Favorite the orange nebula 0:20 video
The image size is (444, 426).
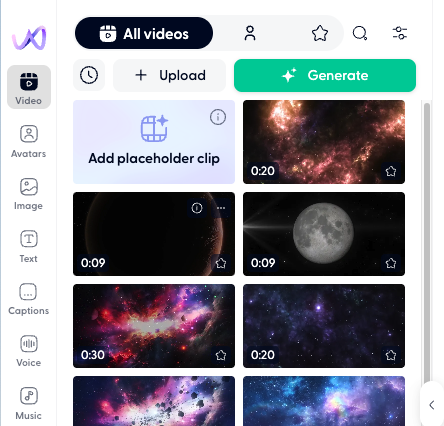point(391,171)
